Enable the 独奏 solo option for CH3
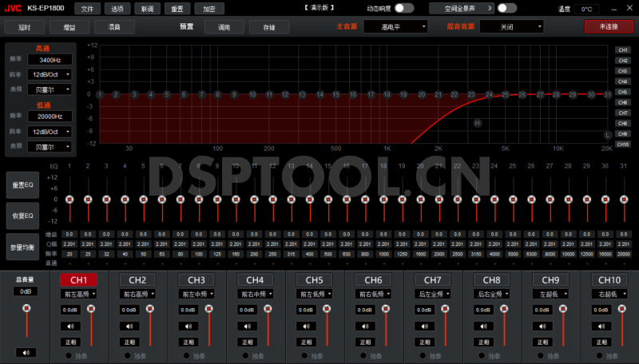Viewport: 639px width, 364px height. [186, 355]
